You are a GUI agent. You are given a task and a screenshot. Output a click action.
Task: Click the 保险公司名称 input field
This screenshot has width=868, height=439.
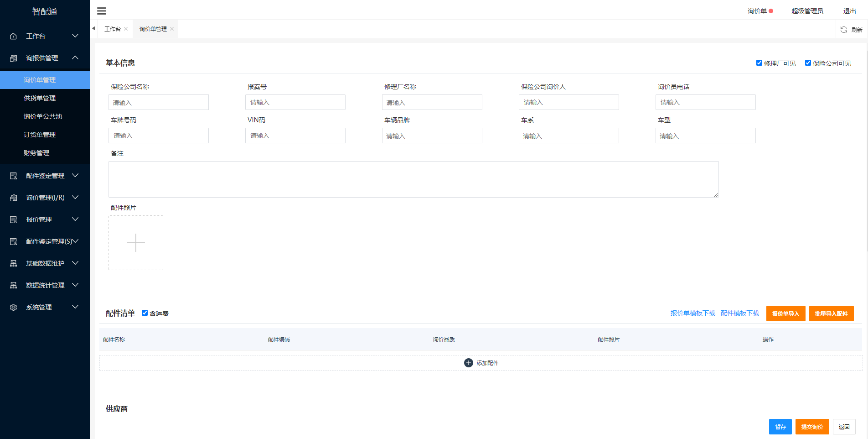pos(159,102)
